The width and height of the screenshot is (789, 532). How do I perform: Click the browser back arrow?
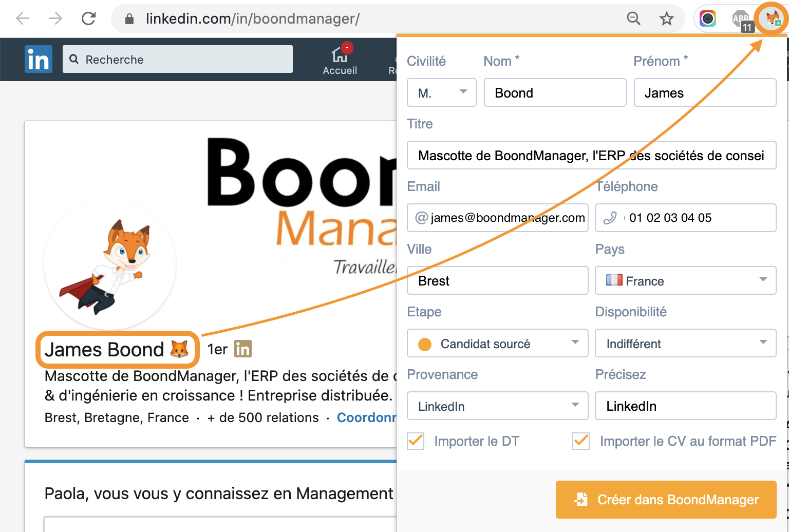[23, 18]
